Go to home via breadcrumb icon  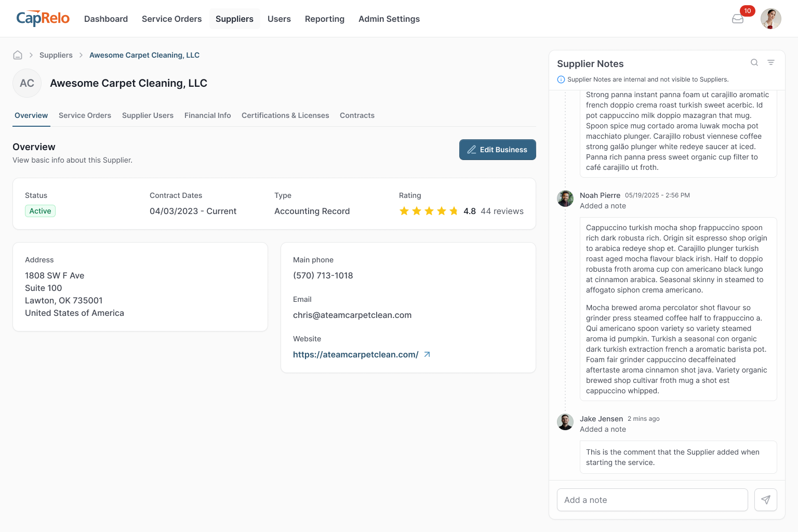(18, 55)
